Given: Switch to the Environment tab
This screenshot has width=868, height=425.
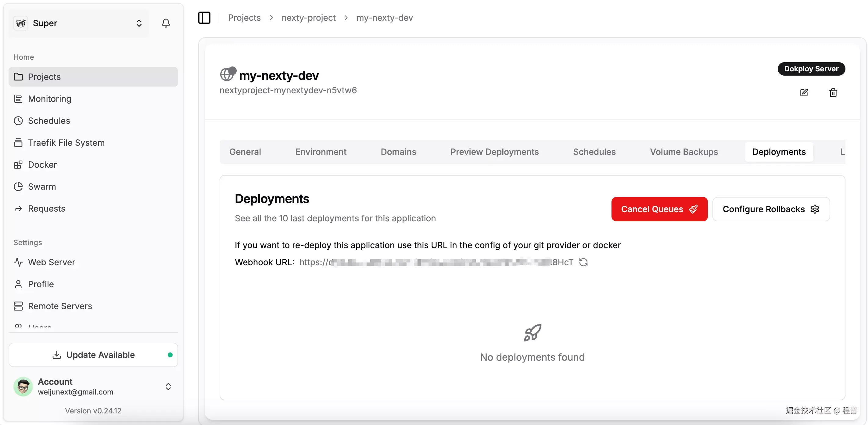Looking at the screenshot, I should point(321,152).
